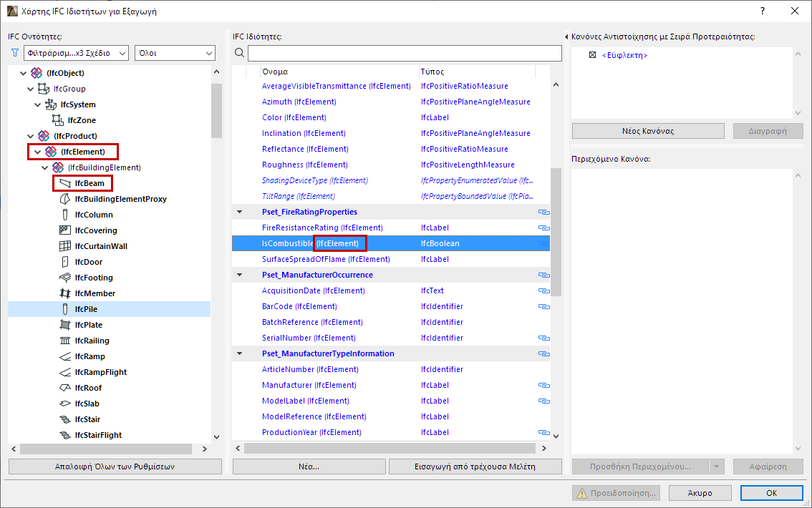The width and height of the screenshot is (812, 508).
Task: Click the dialog help question mark
Action: point(763,11)
